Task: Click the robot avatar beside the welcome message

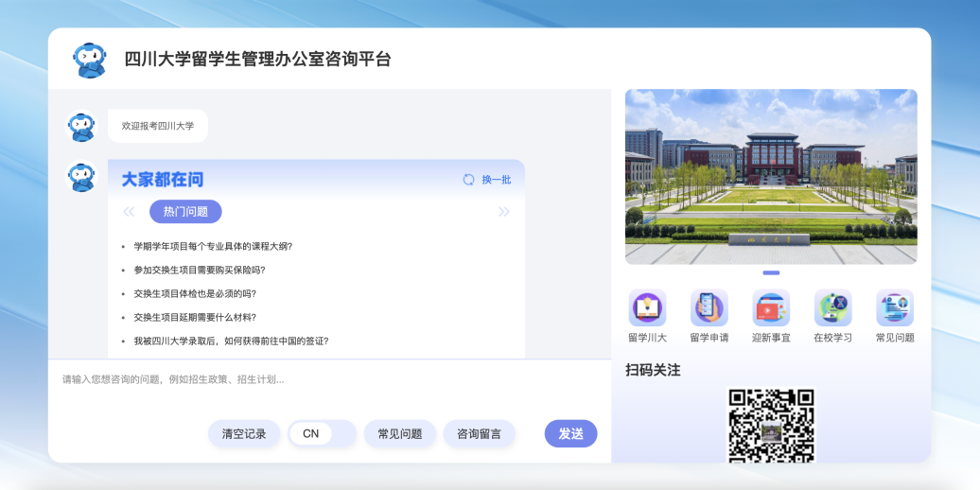Action: 81,126
